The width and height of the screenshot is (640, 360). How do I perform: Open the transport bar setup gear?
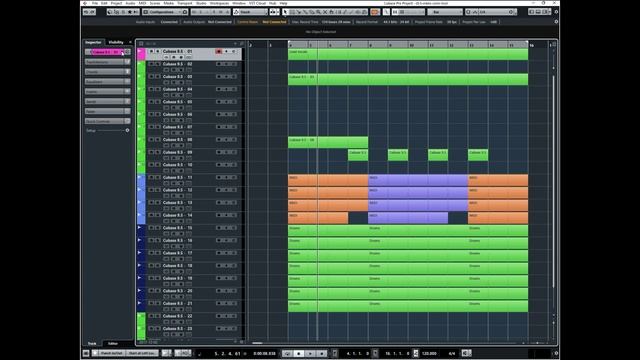coord(556,353)
